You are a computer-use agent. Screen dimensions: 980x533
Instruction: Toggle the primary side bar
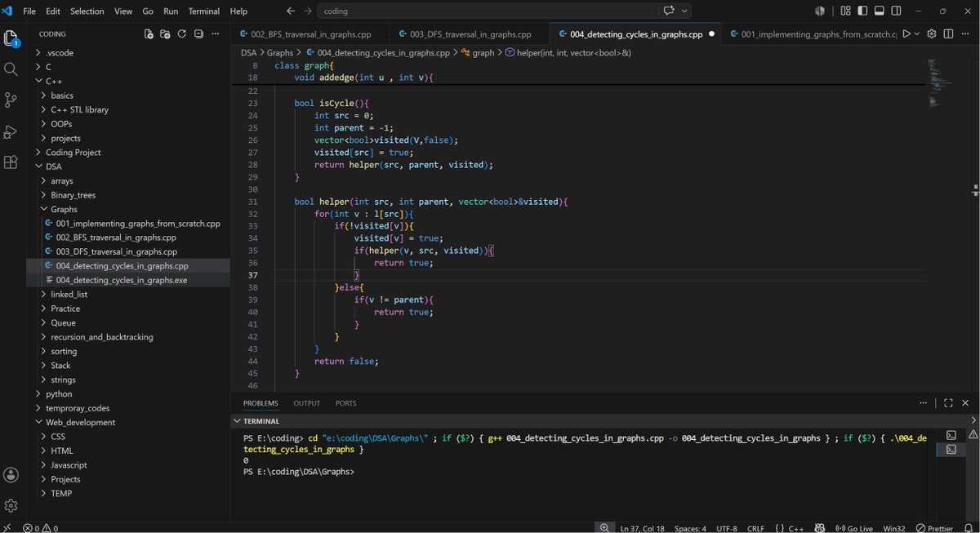pyautogui.click(x=862, y=11)
